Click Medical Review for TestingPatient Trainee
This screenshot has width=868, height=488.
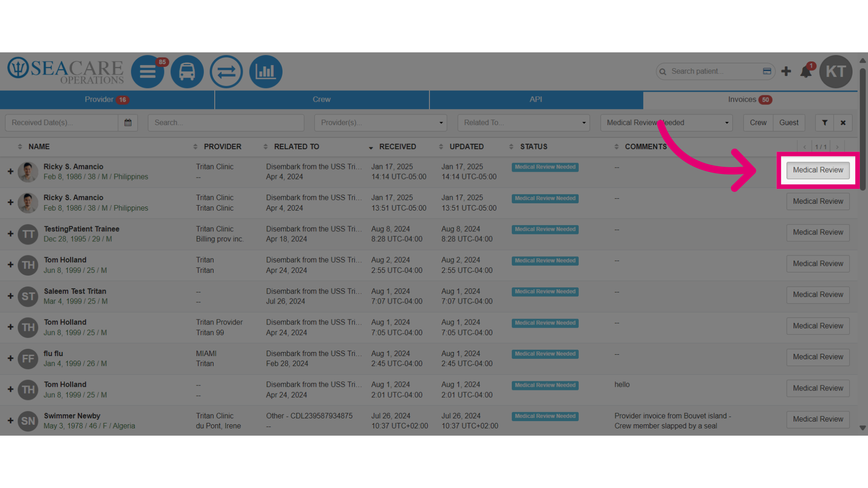click(818, 233)
